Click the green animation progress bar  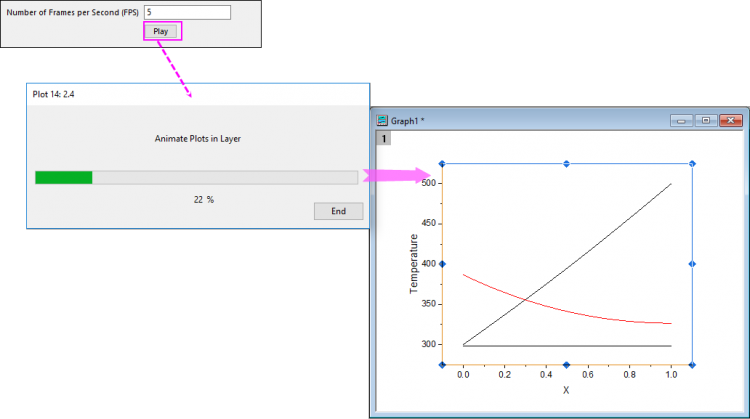click(64, 177)
